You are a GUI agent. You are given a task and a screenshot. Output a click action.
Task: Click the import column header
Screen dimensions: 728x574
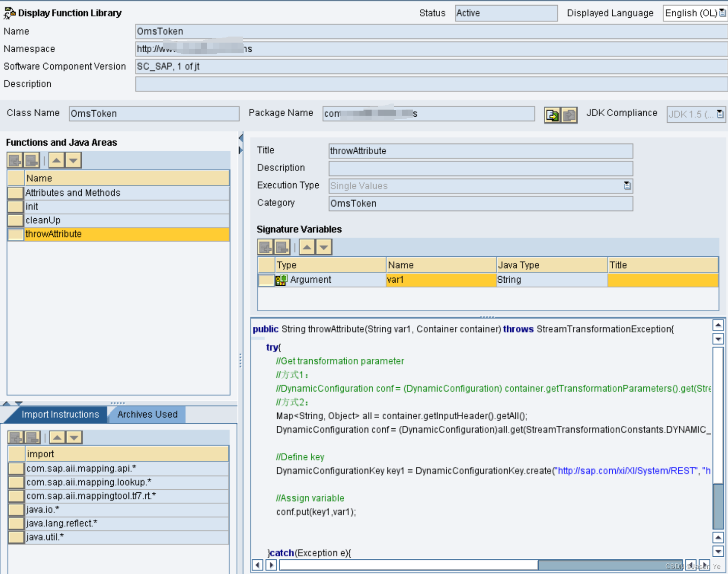click(x=127, y=454)
